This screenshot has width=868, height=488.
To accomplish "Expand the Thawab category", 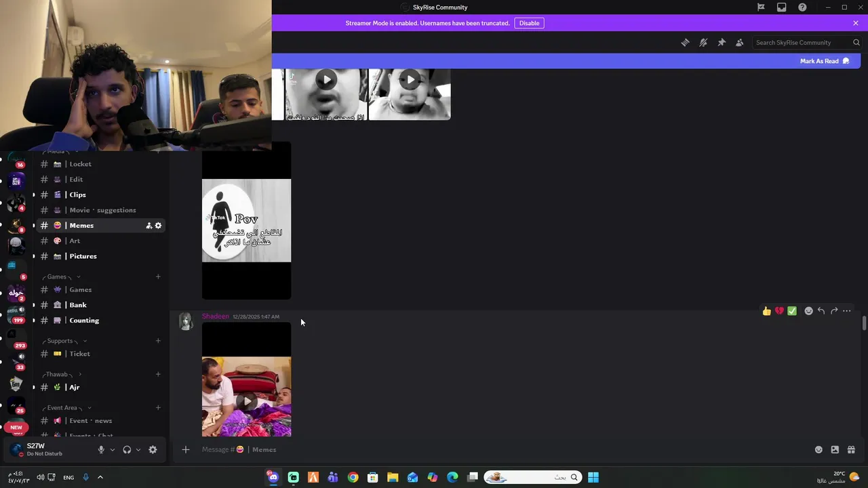I will click(x=62, y=374).
